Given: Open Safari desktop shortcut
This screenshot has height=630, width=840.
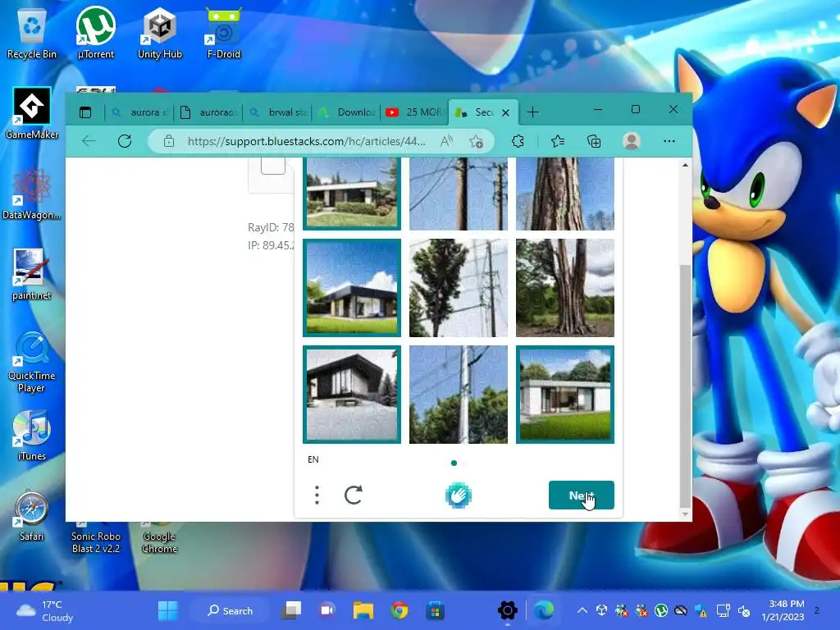Looking at the screenshot, I should [x=32, y=515].
